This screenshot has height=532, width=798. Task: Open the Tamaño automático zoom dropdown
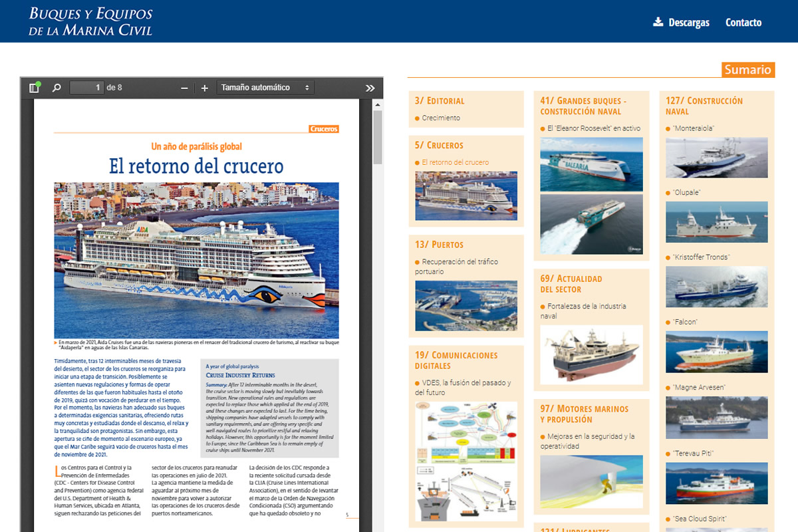pyautogui.click(x=265, y=88)
